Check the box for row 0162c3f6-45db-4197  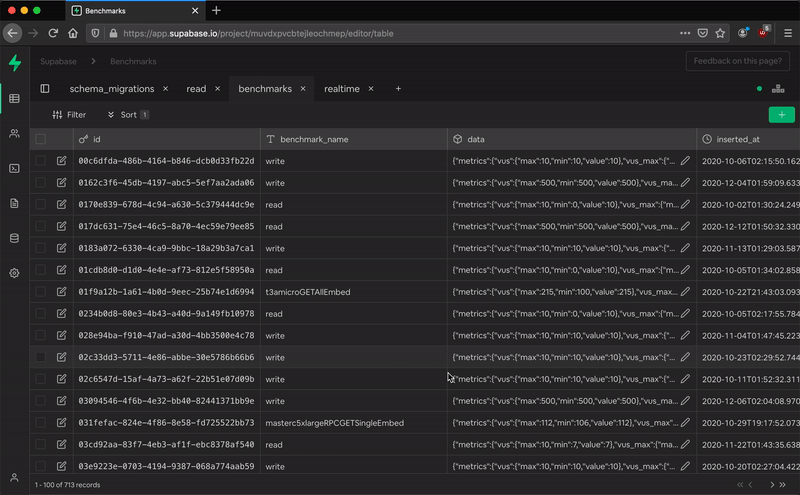click(x=40, y=183)
